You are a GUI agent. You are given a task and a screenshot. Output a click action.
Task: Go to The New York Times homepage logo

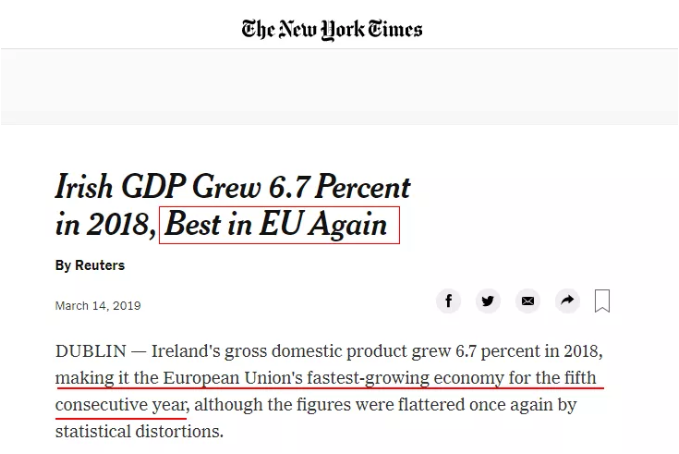click(x=332, y=28)
